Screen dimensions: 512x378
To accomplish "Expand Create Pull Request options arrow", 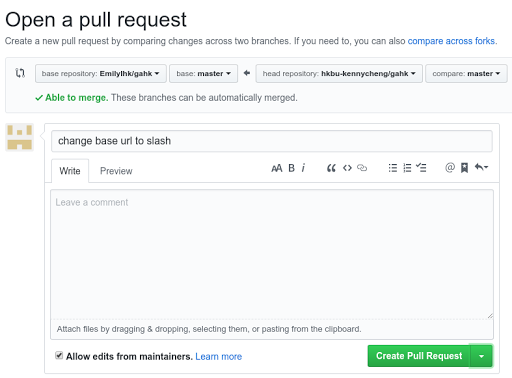I will tap(481, 356).
